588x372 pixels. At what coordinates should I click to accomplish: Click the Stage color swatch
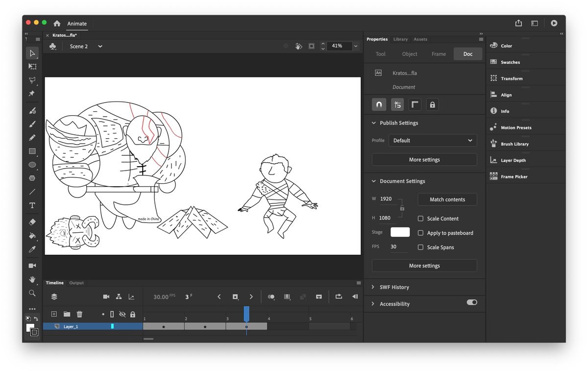coord(400,232)
